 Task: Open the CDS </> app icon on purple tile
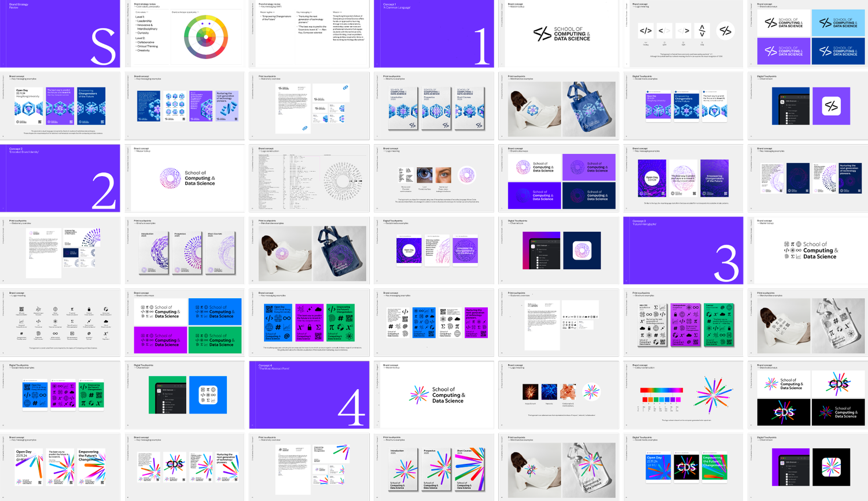click(x=832, y=105)
